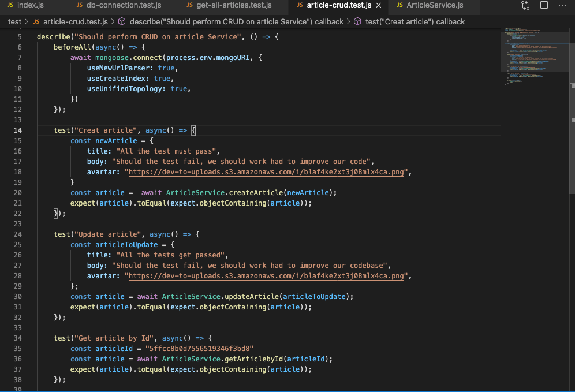Screen dimensions: 575x392
Task: Click the JS file icon on the index.js tab
Action: coord(10,5)
